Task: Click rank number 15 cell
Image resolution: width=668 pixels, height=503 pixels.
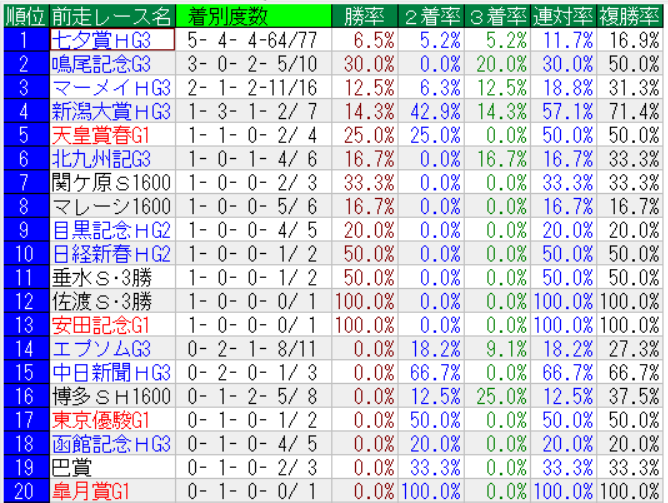Action: pos(26,373)
